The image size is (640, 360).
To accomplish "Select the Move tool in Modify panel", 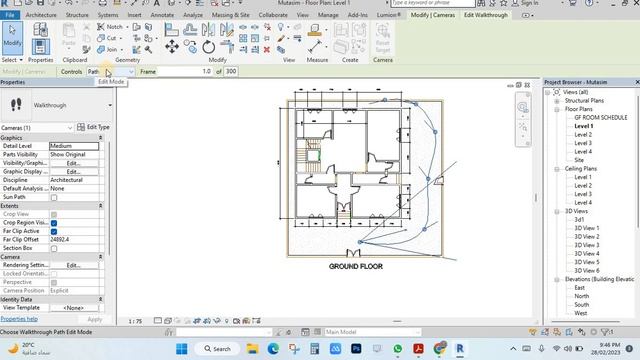I will point(172,47).
